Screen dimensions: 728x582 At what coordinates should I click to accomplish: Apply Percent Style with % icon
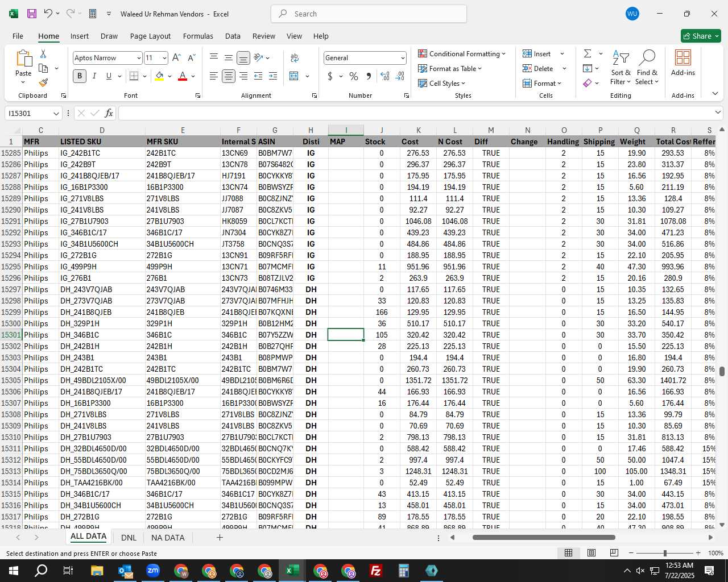pyautogui.click(x=354, y=76)
